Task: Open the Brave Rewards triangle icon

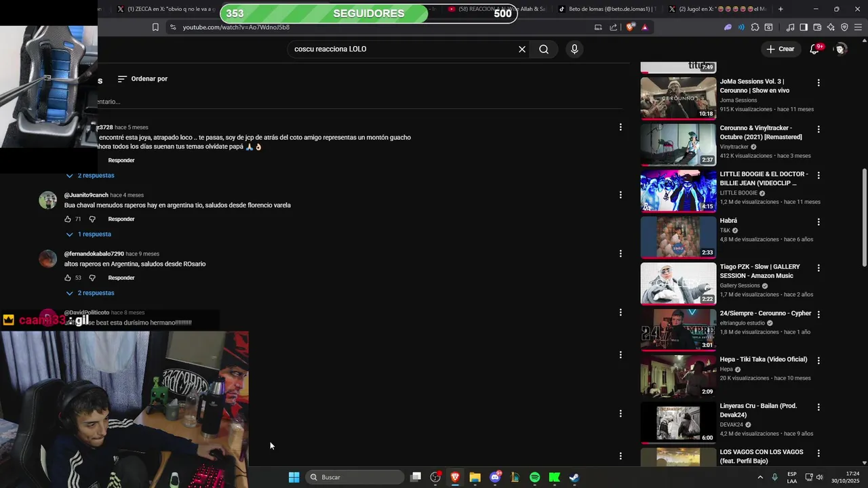Action: [x=645, y=27]
